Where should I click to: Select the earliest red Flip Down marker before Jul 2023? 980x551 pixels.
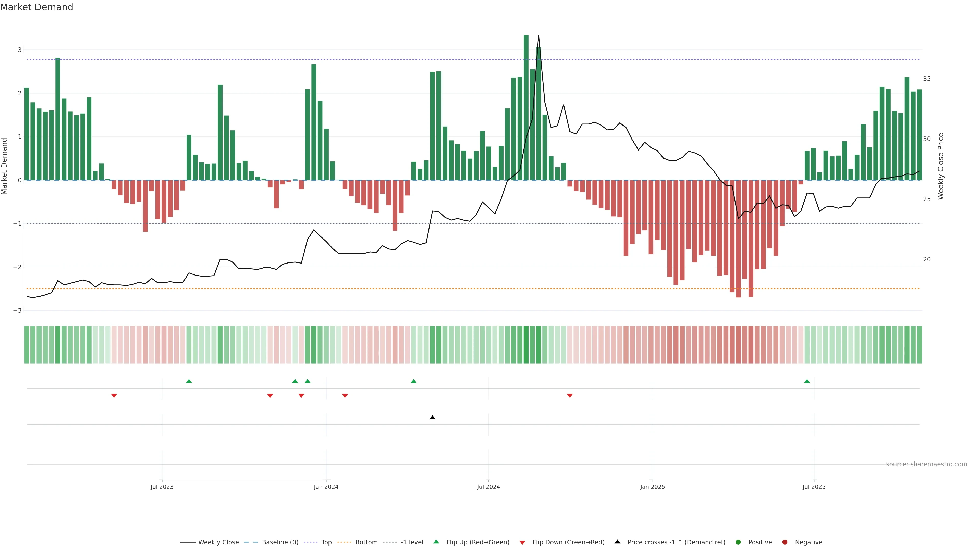pyautogui.click(x=114, y=396)
